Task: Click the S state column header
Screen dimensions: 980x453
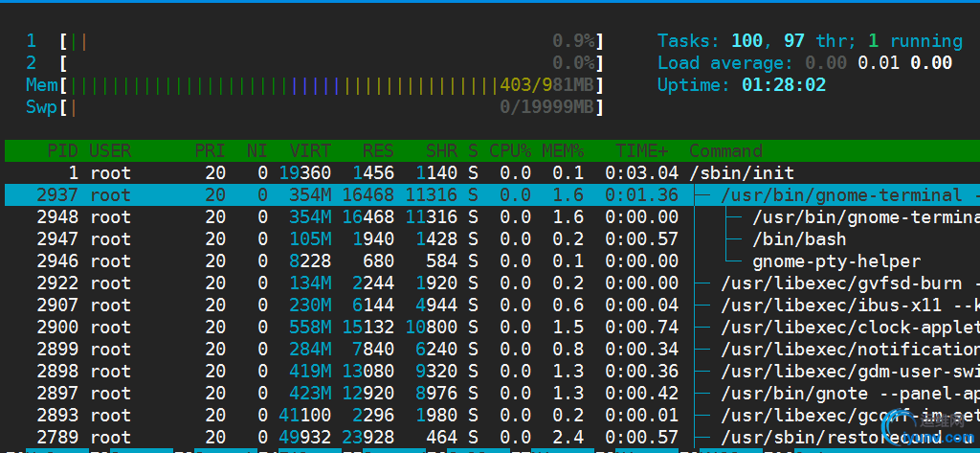Action: tap(473, 150)
